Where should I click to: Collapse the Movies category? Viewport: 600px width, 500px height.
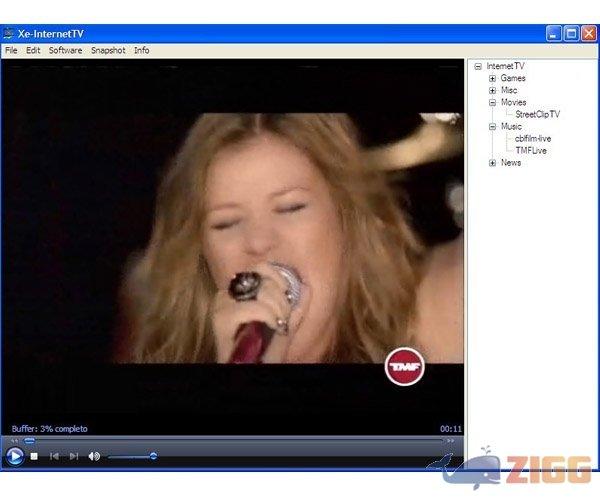492,102
